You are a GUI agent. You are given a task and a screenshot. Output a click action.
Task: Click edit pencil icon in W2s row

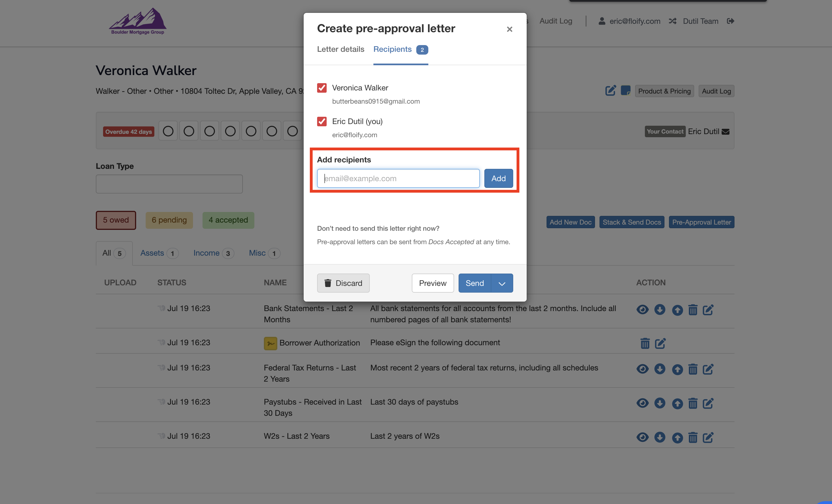pyautogui.click(x=708, y=437)
